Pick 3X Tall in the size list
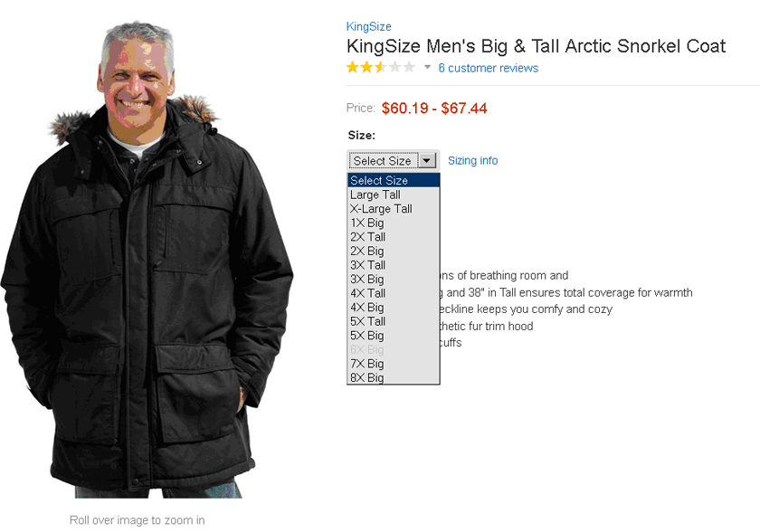Image resolution: width=760 pixels, height=532 pixels. [368, 265]
